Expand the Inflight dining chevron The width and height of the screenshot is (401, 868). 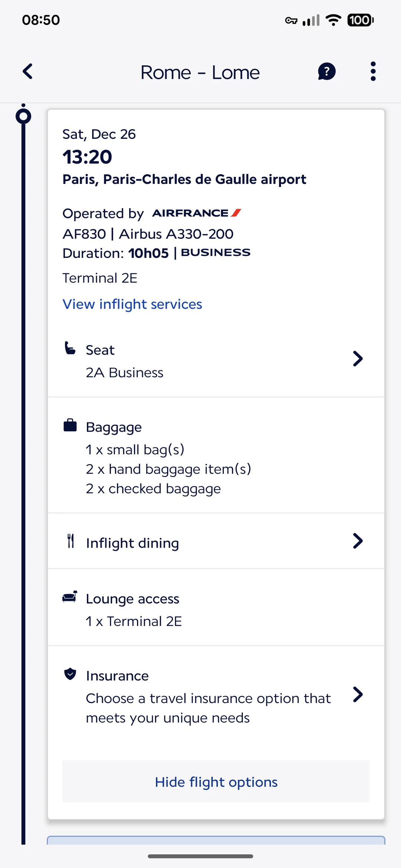point(357,541)
